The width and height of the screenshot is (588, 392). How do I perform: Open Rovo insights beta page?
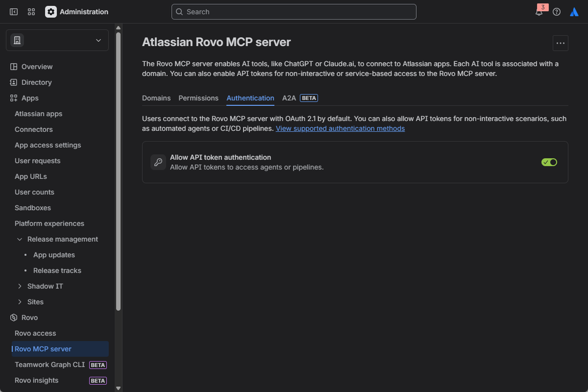coord(61,380)
